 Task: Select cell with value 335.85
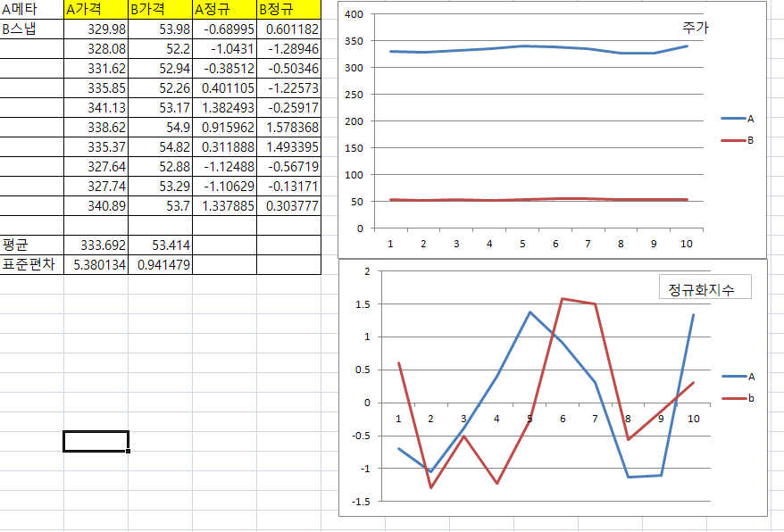click(x=96, y=88)
